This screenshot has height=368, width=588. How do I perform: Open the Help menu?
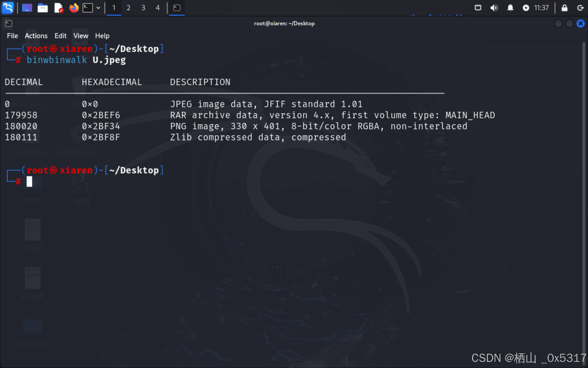102,36
